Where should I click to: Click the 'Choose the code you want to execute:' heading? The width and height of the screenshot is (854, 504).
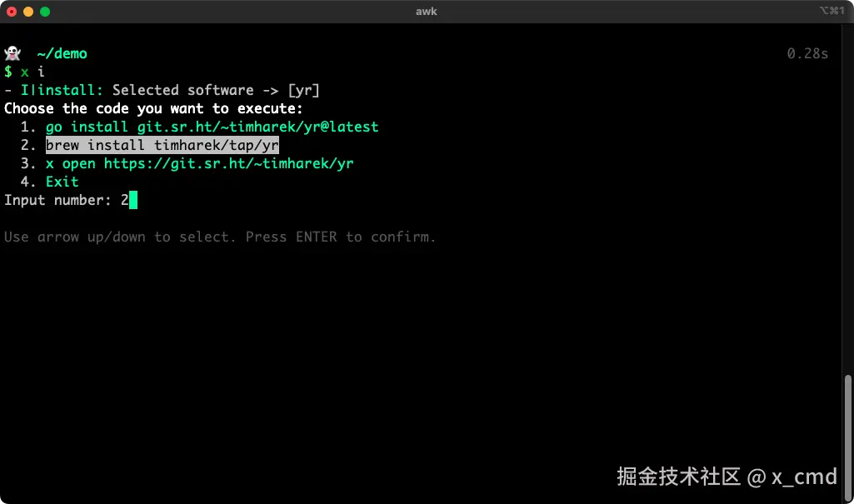click(x=153, y=109)
